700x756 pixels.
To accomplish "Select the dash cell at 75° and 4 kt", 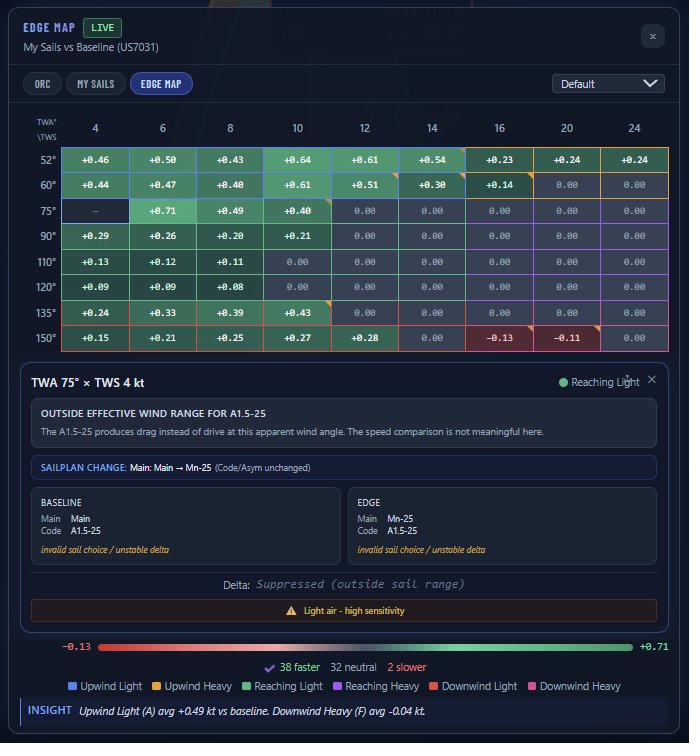I will tap(95, 211).
